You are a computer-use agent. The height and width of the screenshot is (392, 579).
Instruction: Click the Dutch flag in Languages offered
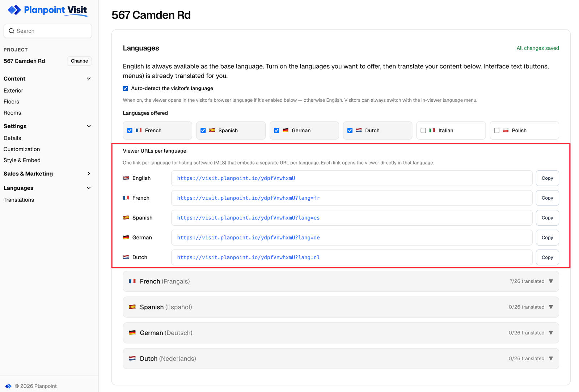359,131
